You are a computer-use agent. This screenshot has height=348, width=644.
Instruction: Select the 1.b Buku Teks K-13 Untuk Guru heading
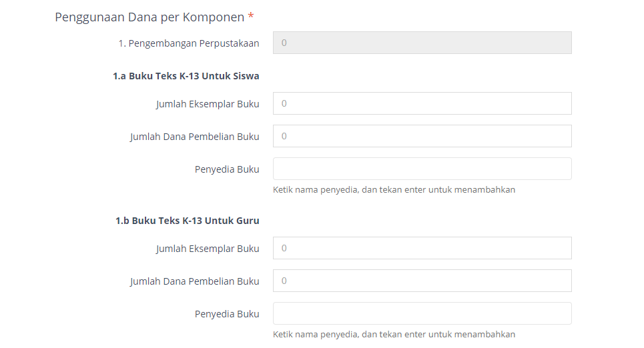click(x=188, y=221)
